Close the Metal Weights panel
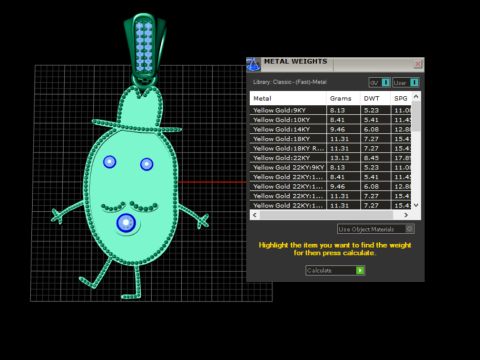The image size is (480, 360). 417,64
